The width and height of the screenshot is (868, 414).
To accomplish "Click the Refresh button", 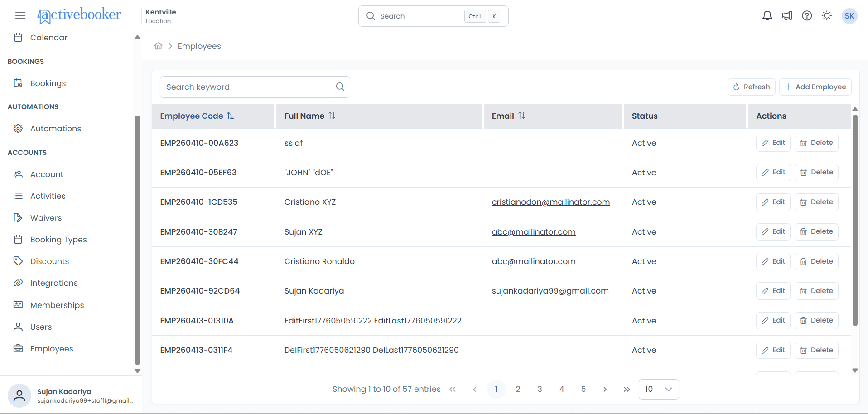I will (x=752, y=87).
